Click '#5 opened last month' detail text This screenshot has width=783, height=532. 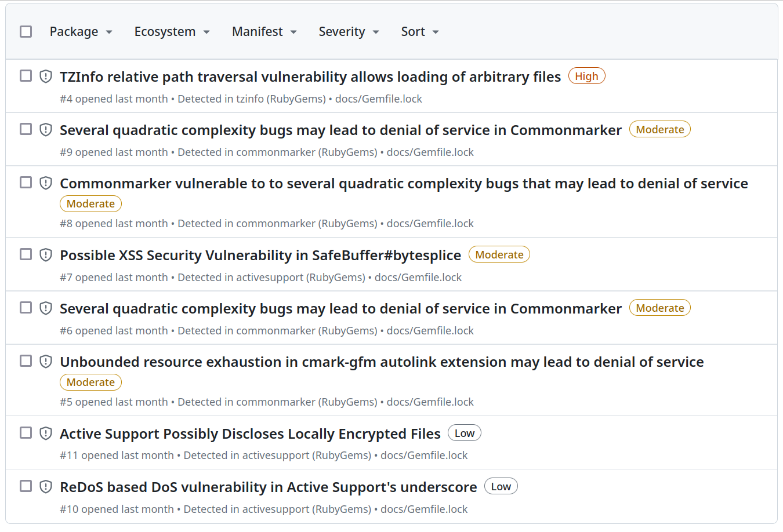(x=114, y=402)
